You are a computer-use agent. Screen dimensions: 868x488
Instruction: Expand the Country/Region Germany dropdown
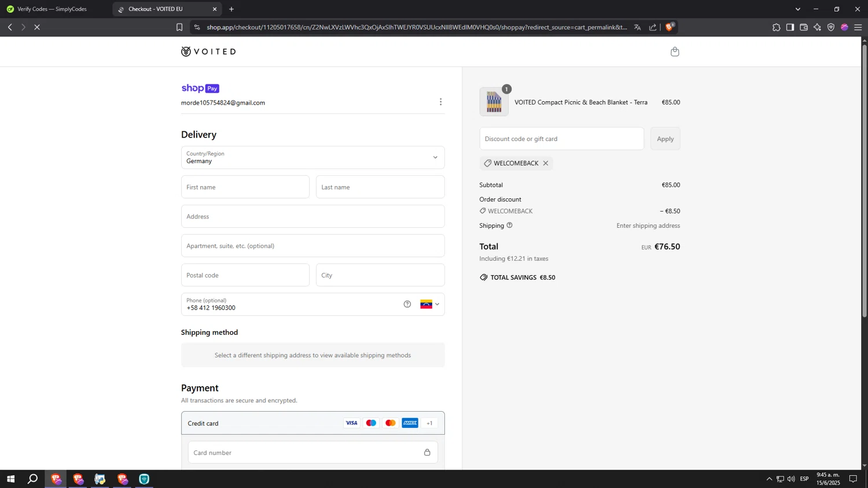point(312,157)
